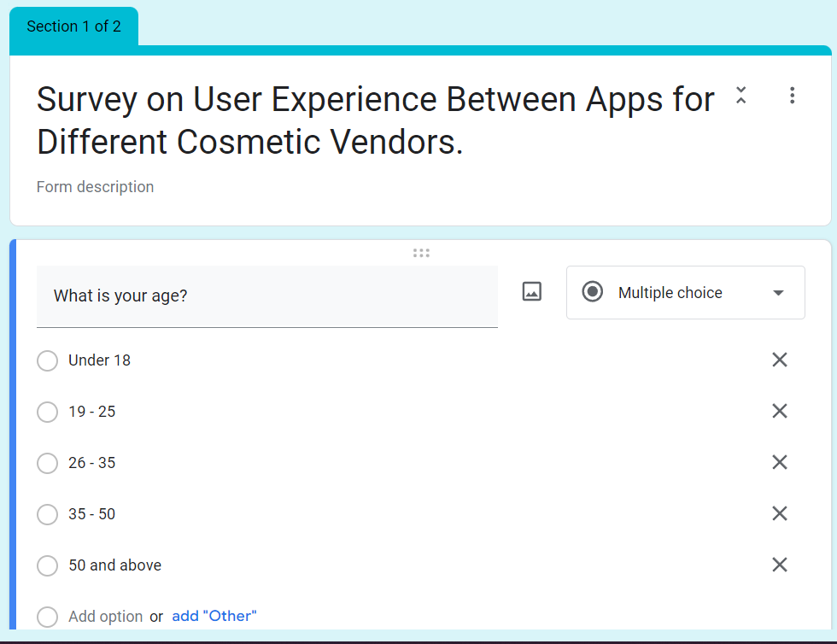Select the 'Under 18' radio button
This screenshot has height=644, width=837.
[48, 361]
